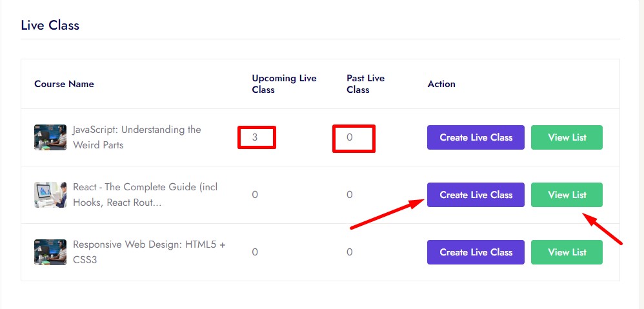
Task: Create a live class for the React course
Action: point(476,195)
